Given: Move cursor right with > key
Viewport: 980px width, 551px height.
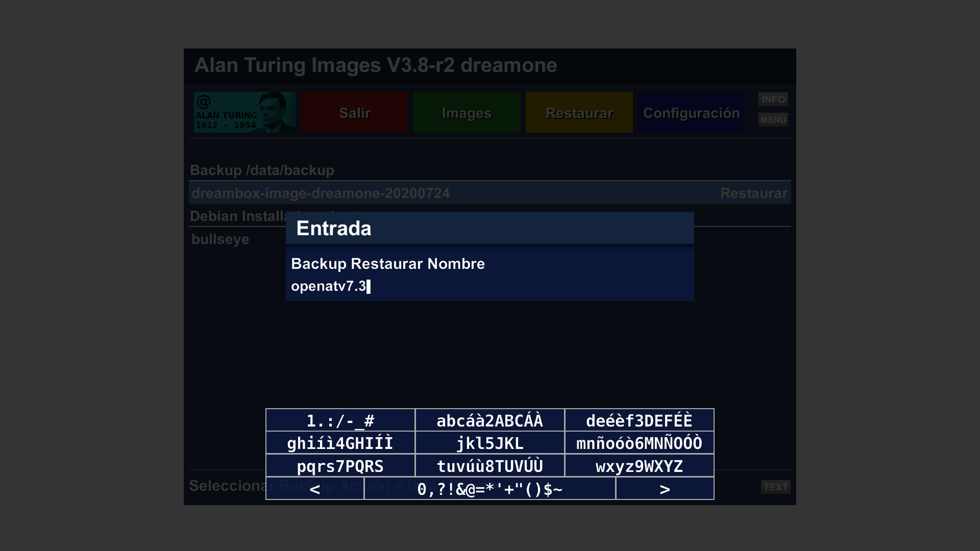Looking at the screenshot, I should click(665, 489).
